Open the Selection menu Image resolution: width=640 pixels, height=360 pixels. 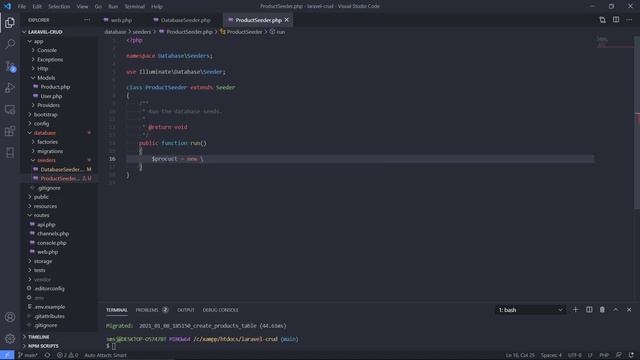(x=59, y=7)
